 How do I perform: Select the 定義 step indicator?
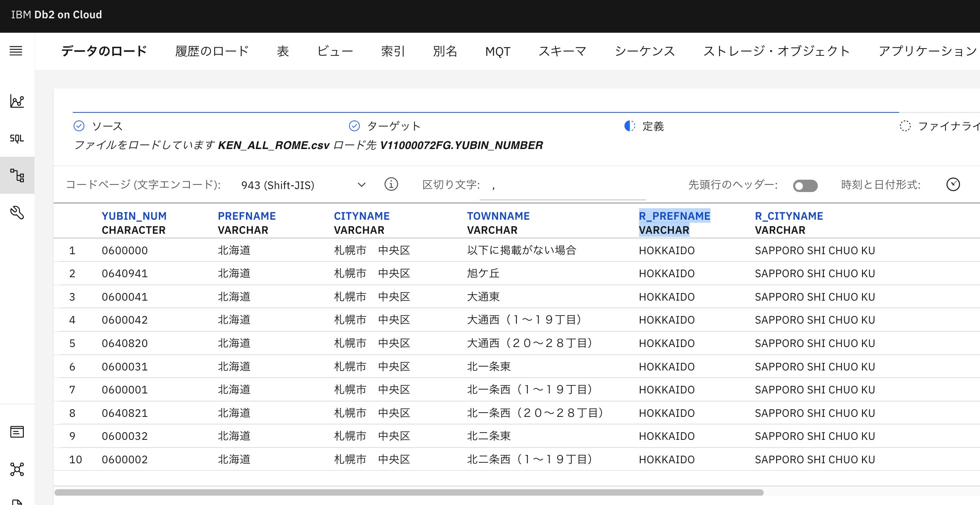[630, 126]
